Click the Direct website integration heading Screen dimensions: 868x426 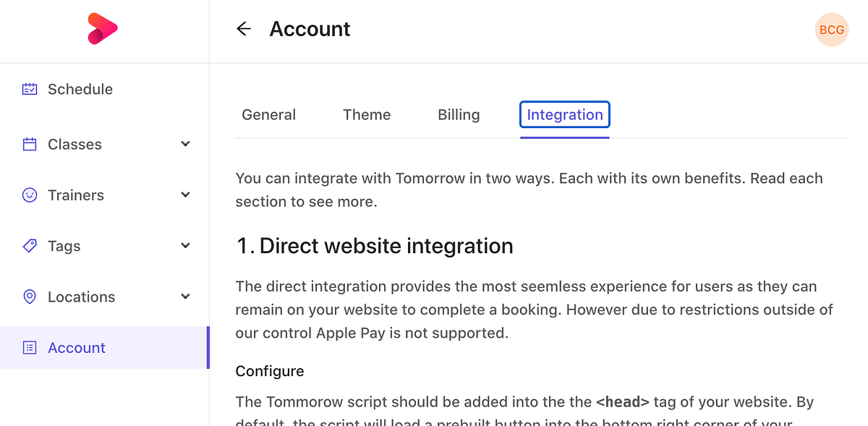(374, 245)
